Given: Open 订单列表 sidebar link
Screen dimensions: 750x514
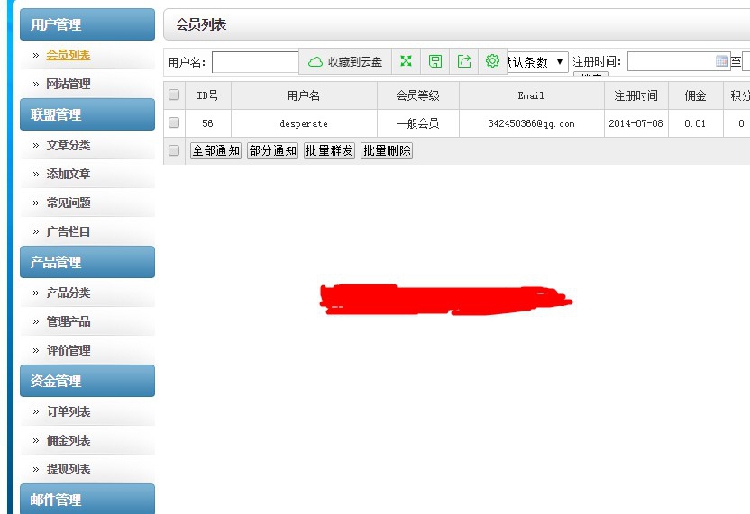Looking at the screenshot, I should point(68,412).
